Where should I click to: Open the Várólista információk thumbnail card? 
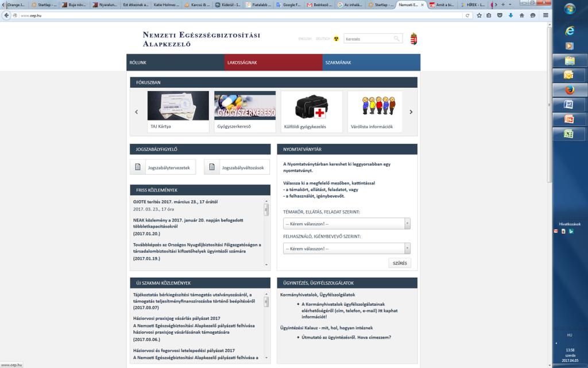click(x=375, y=112)
